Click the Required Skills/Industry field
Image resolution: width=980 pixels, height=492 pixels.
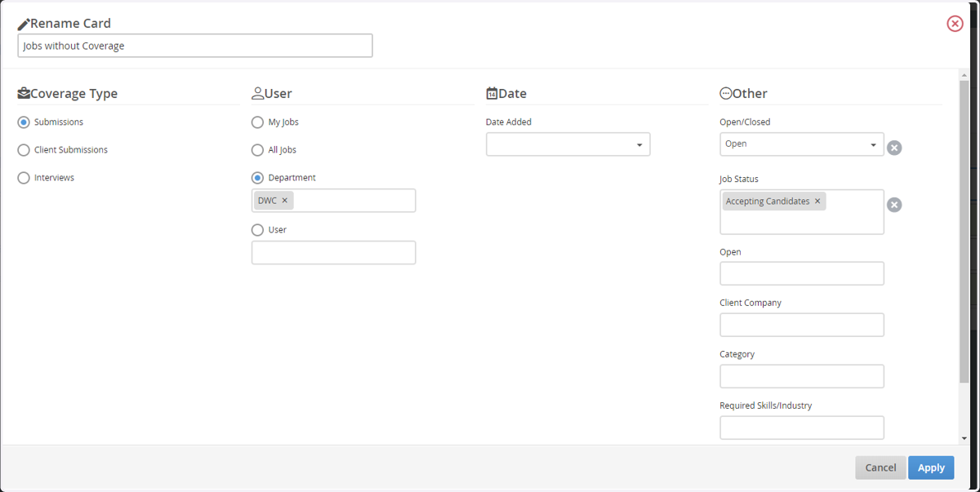point(802,428)
